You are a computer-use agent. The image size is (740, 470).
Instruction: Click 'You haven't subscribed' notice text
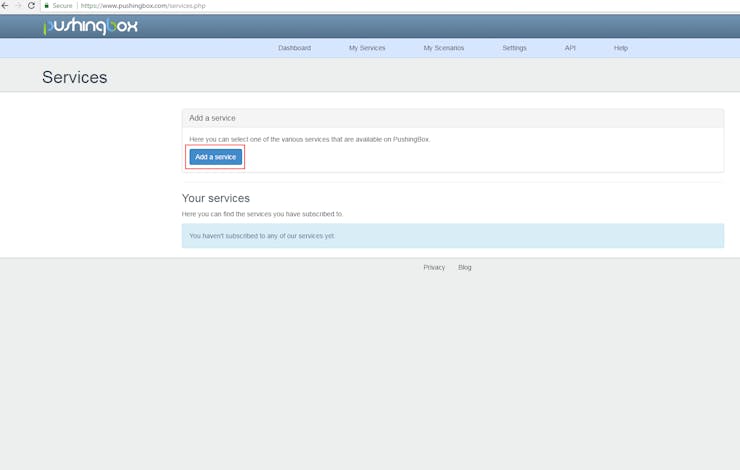[x=262, y=236]
